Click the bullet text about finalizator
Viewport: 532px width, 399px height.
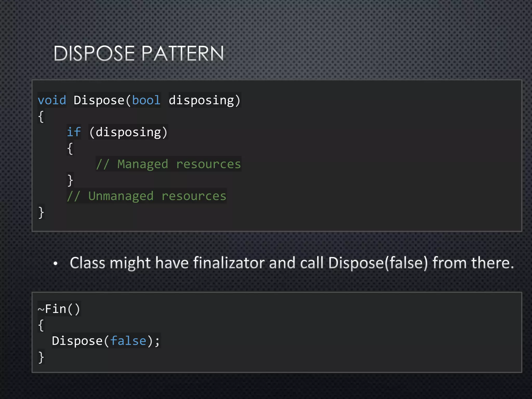pos(292,263)
